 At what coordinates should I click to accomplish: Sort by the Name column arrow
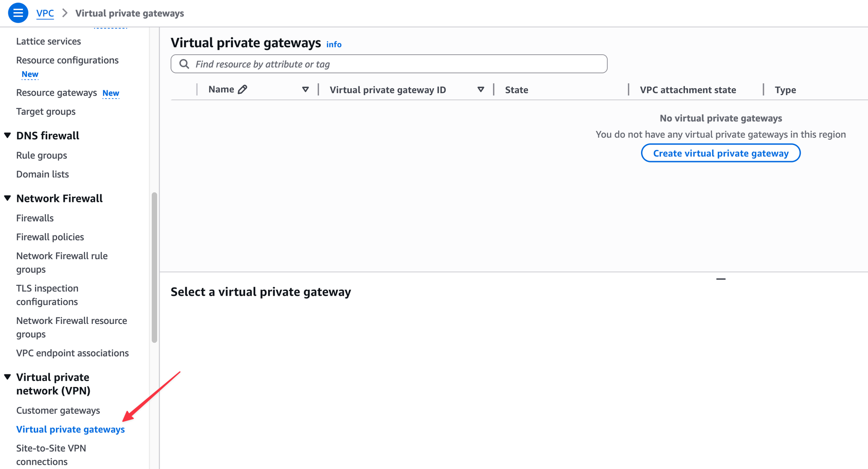click(306, 89)
